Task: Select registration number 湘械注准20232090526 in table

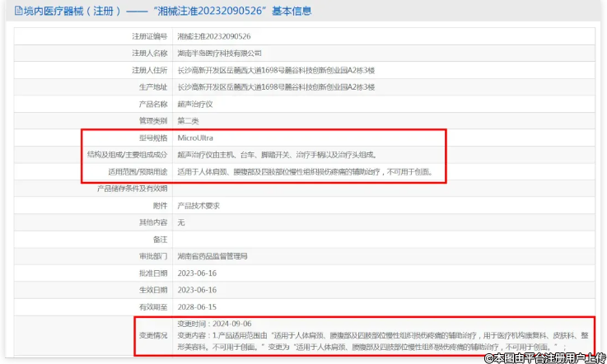Action: coord(214,36)
